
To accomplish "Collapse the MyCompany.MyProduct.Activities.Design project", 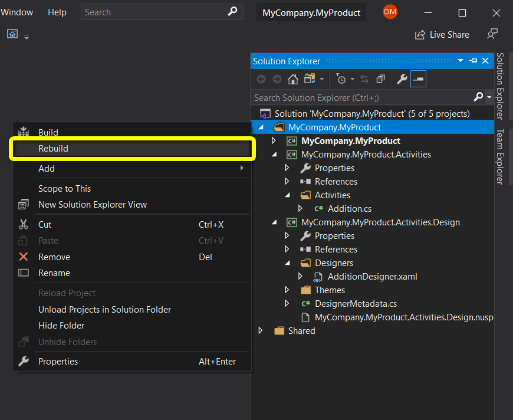I will 274,222.
